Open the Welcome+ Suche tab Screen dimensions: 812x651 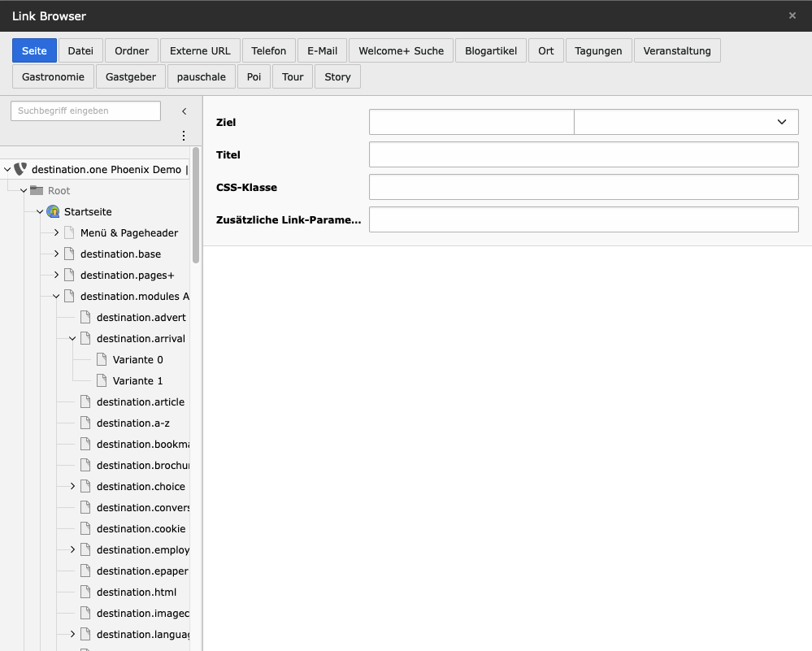pyautogui.click(x=402, y=50)
